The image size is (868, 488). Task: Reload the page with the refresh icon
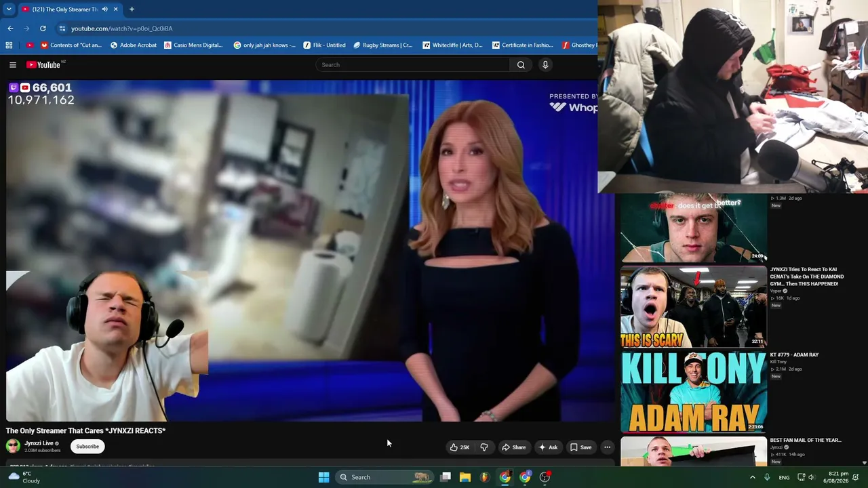(43, 28)
